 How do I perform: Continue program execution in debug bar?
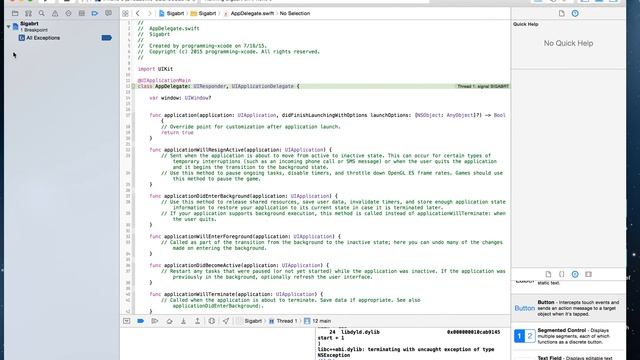155,321
